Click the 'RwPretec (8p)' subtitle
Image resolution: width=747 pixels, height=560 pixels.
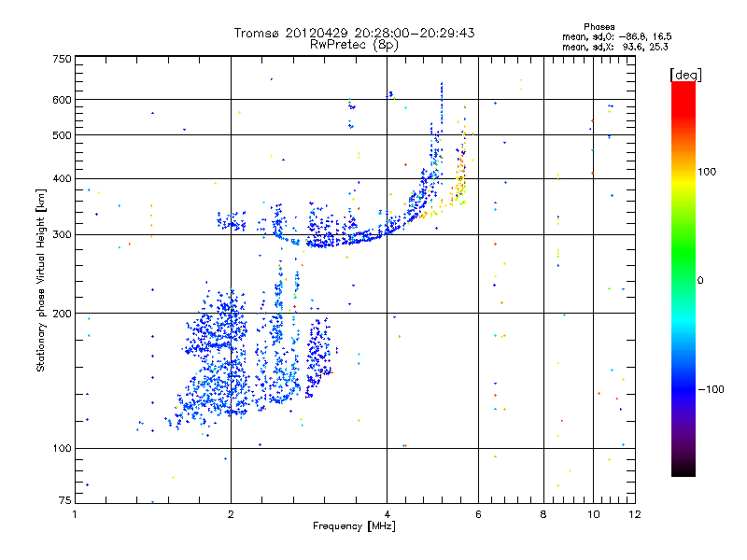pyautogui.click(x=354, y=45)
